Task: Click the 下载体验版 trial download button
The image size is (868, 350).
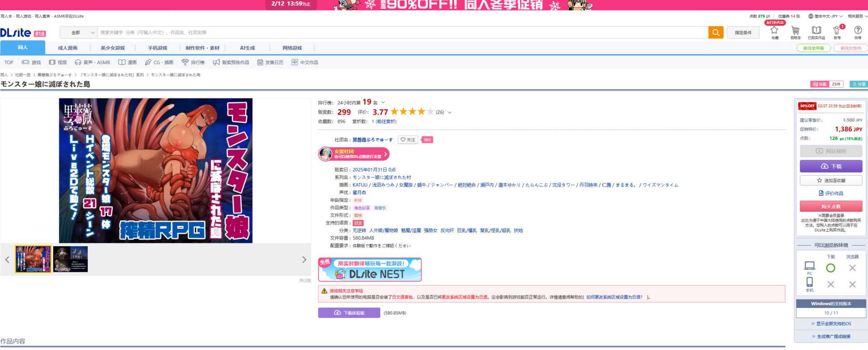Action: pyautogui.click(x=349, y=313)
